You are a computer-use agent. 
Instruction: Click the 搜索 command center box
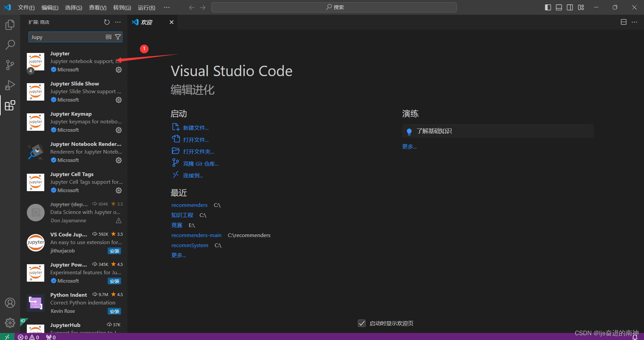pos(334,7)
